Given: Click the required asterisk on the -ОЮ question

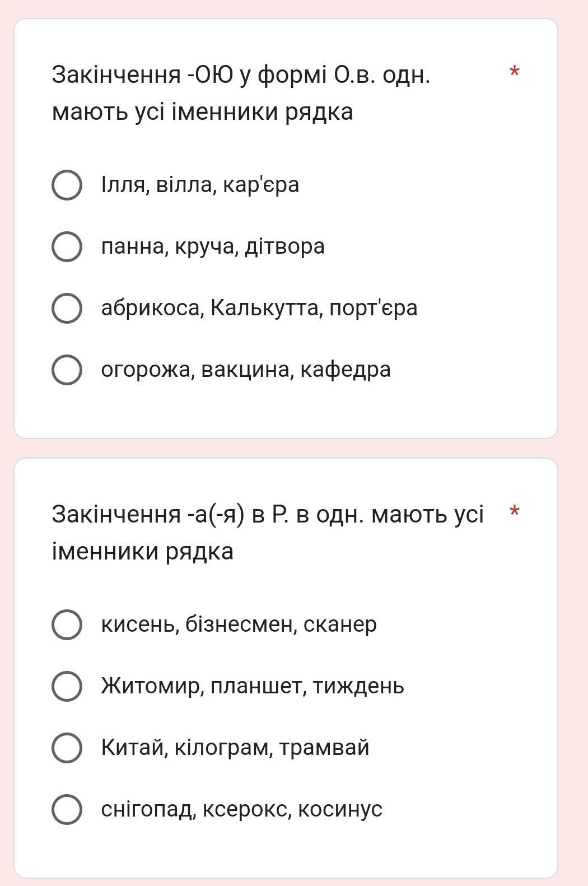Looking at the screenshot, I should click(515, 72).
